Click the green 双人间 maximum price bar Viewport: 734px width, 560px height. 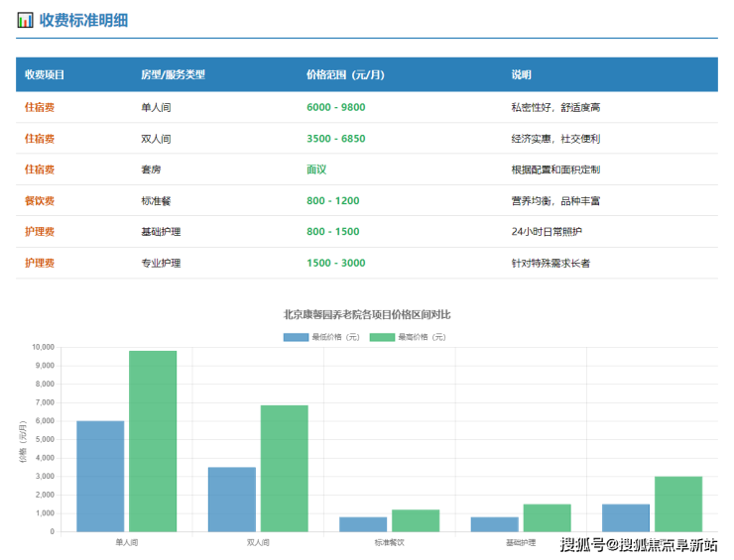click(284, 468)
